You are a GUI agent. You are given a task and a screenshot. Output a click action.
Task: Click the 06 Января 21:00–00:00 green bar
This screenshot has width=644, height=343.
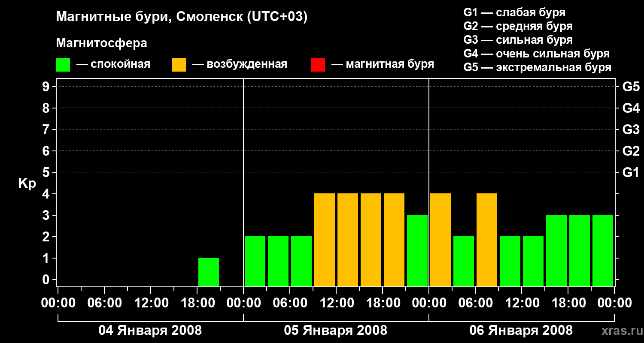click(603, 250)
